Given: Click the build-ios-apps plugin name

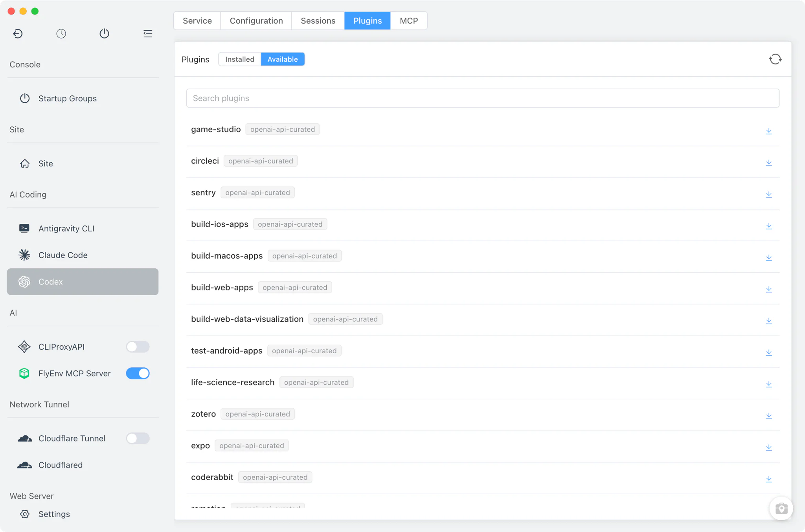Looking at the screenshot, I should tap(220, 224).
